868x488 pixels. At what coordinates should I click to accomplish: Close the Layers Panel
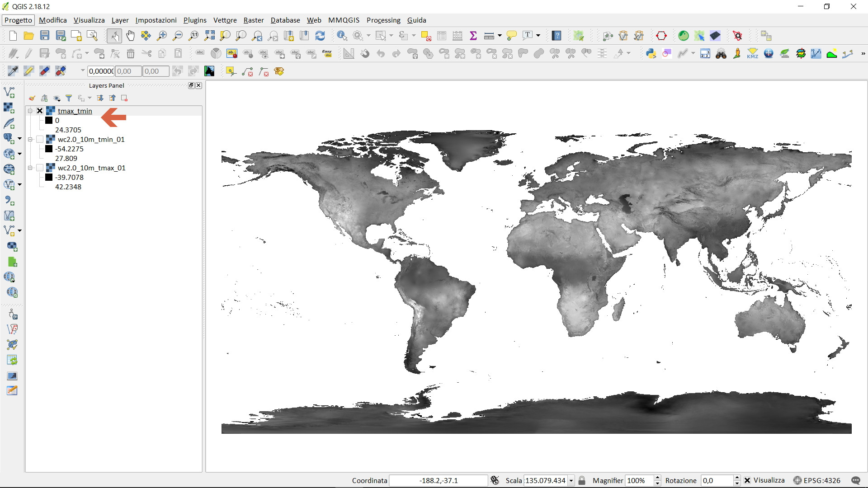(198, 85)
